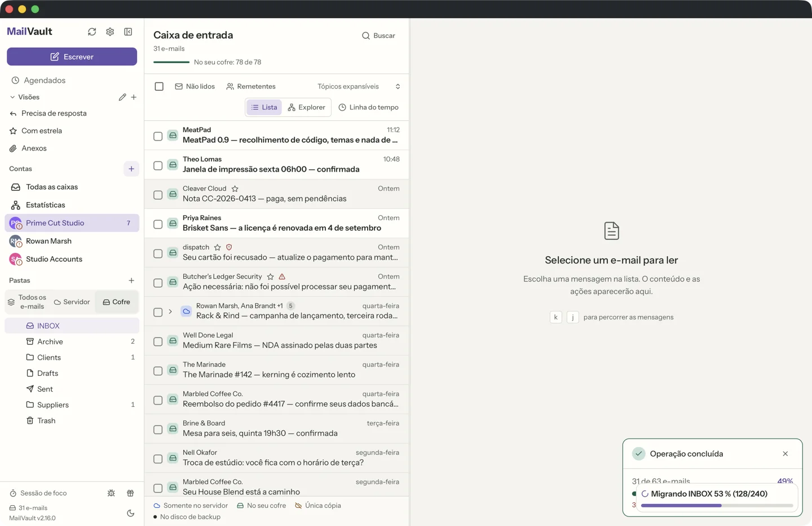This screenshot has height=526, width=812.
Task: Click vault icon on MeatPad email
Action: pyautogui.click(x=173, y=135)
